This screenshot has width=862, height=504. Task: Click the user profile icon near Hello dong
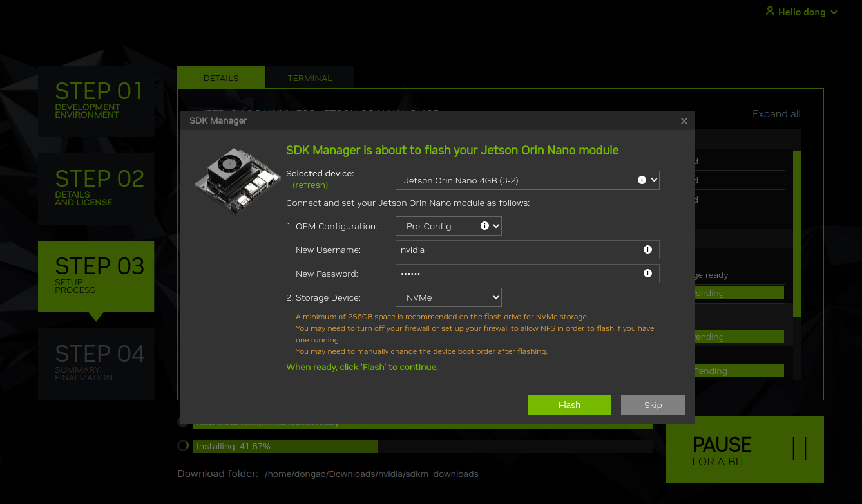coord(769,11)
